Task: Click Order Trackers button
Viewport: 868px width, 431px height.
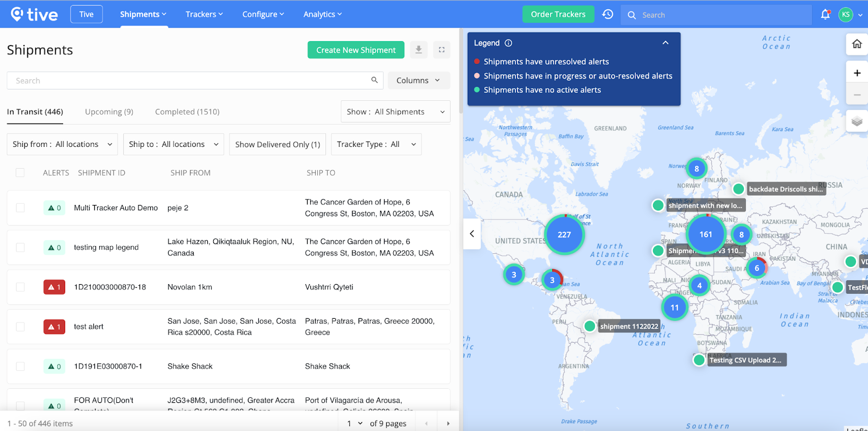Action: tap(558, 14)
